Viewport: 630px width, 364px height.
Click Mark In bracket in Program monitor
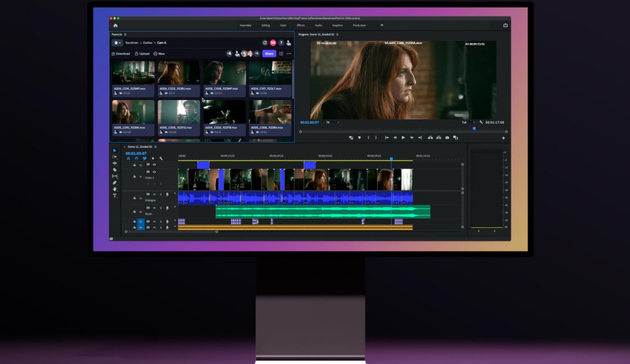[x=368, y=138]
